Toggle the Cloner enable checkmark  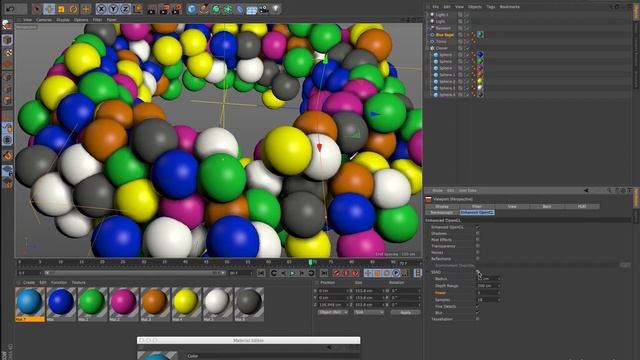click(467, 48)
